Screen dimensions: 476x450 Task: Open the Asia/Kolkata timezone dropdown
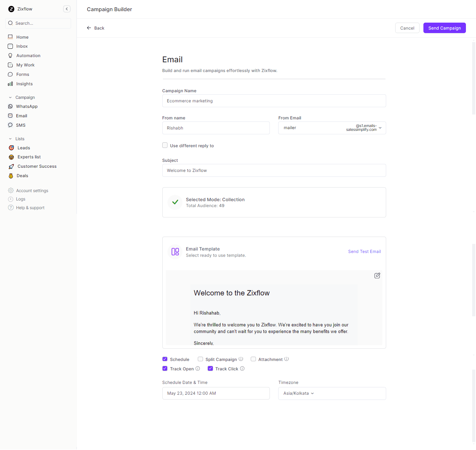pos(298,393)
